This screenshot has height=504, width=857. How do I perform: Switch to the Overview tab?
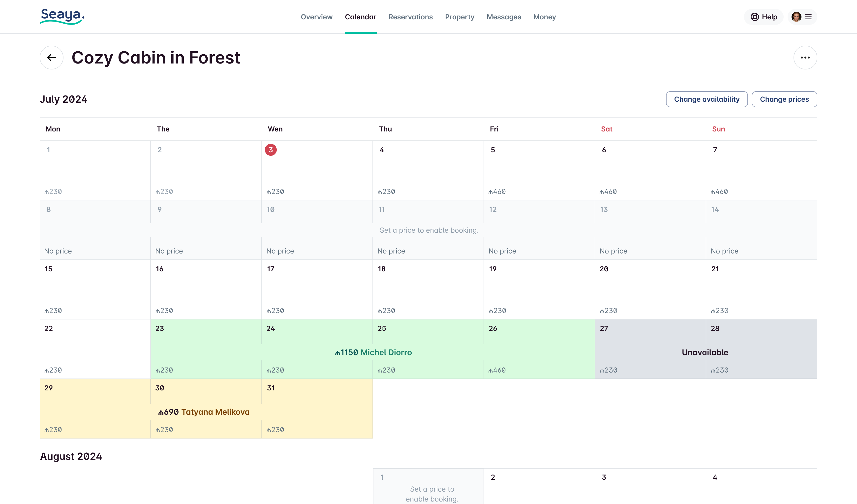click(x=316, y=17)
